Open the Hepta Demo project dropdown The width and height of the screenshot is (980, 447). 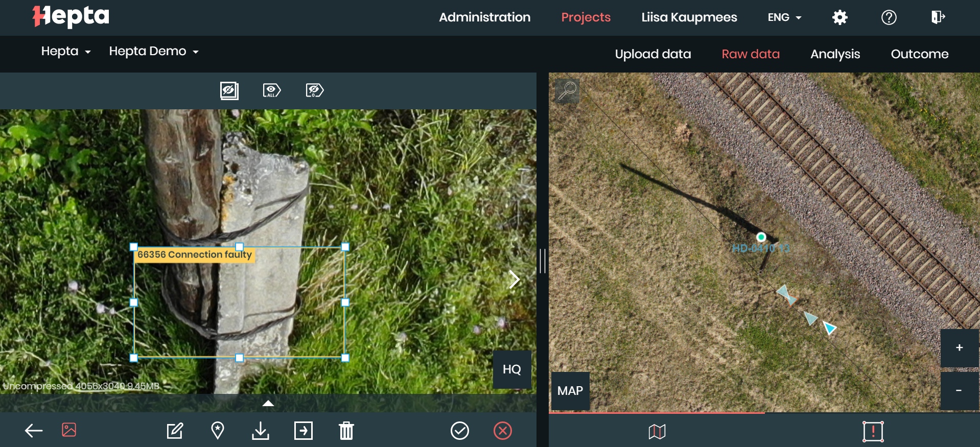[154, 51]
